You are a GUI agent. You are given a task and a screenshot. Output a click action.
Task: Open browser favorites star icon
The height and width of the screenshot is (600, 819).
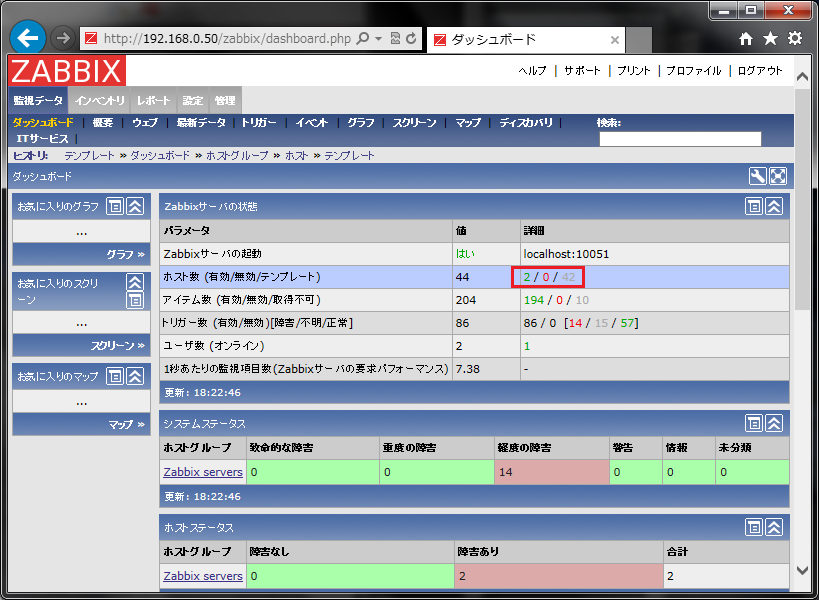pos(770,38)
